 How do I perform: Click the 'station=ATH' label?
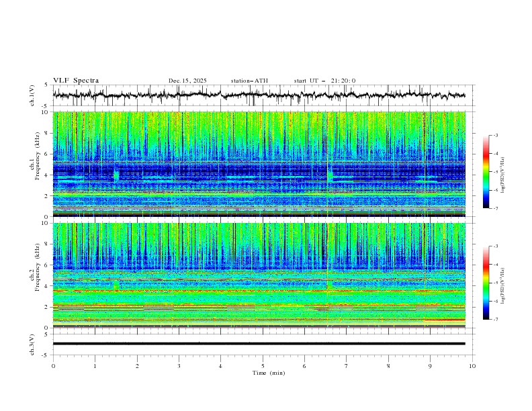[249, 81]
